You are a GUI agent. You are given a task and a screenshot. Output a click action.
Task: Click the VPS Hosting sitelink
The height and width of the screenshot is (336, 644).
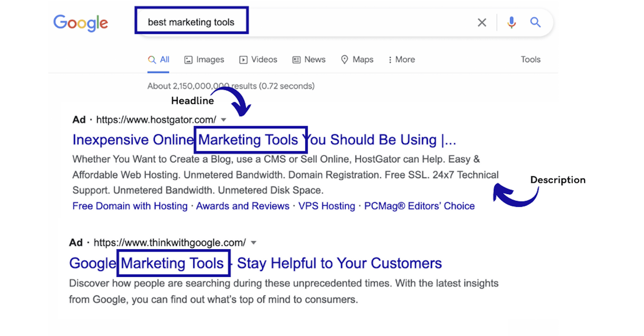(x=327, y=206)
